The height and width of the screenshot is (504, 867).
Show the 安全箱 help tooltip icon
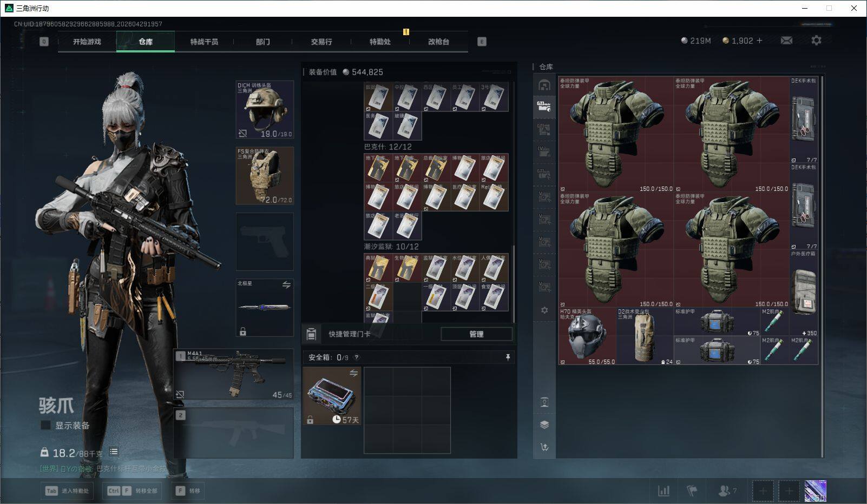point(356,357)
